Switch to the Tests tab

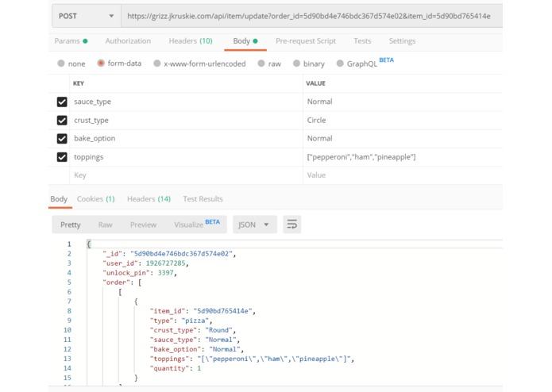[362, 41]
